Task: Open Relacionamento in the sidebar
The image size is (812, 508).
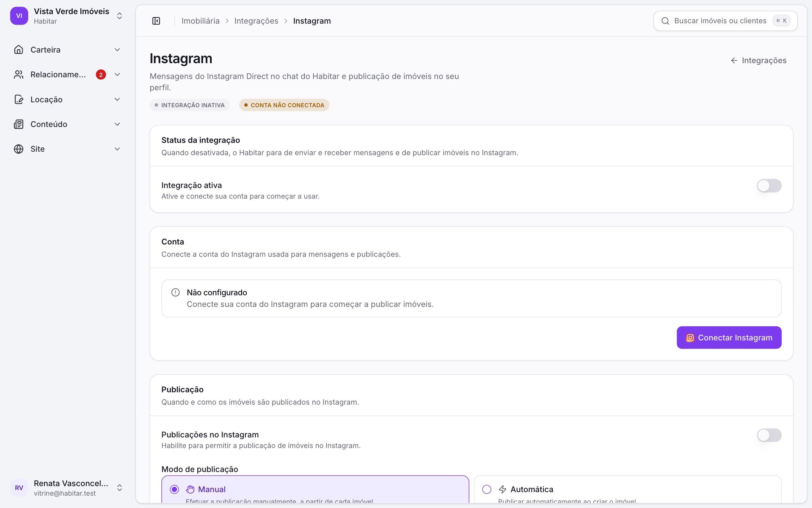Action: point(67,74)
